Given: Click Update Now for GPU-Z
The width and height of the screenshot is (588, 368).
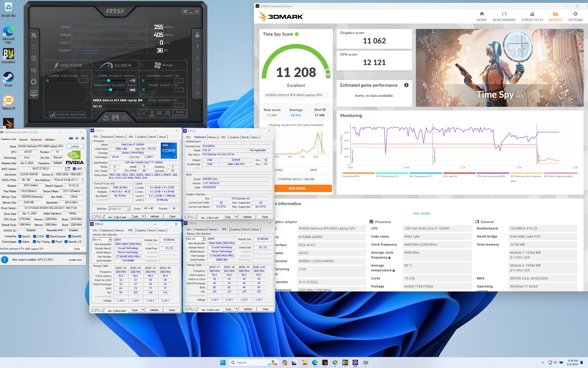Looking at the screenshot, I should pyautogui.click(x=75, y=260).
